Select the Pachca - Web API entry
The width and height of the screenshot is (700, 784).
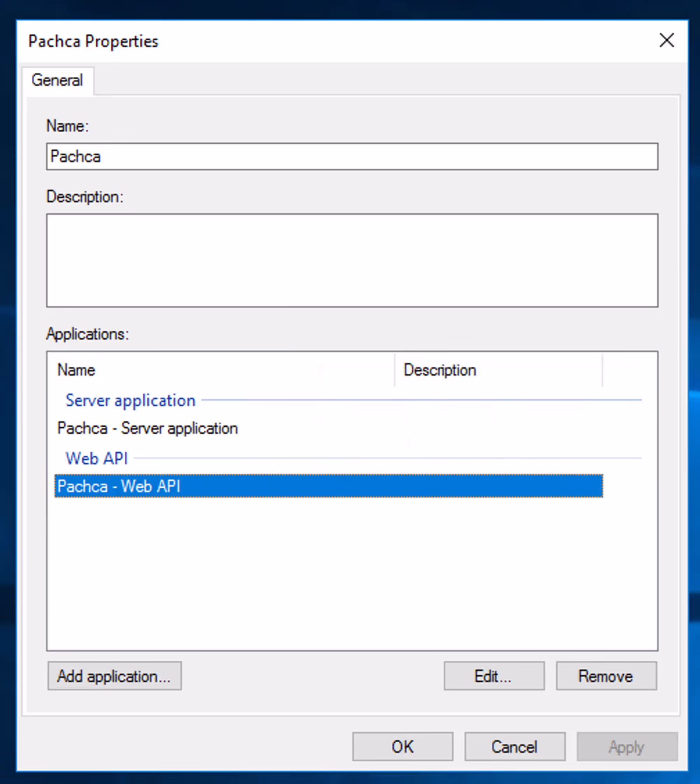119,486
